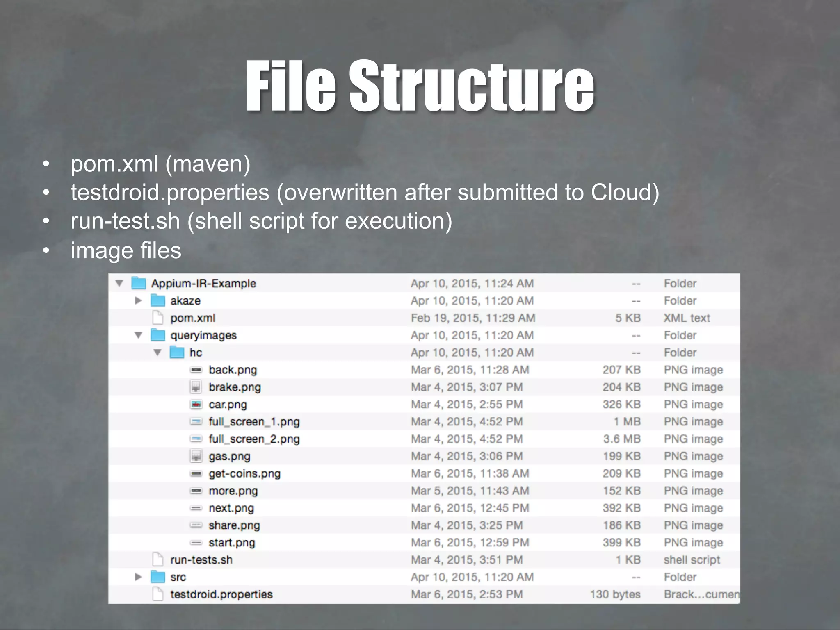
Task: Click the more.png thumbnail icon
Action: coord(196,491)
